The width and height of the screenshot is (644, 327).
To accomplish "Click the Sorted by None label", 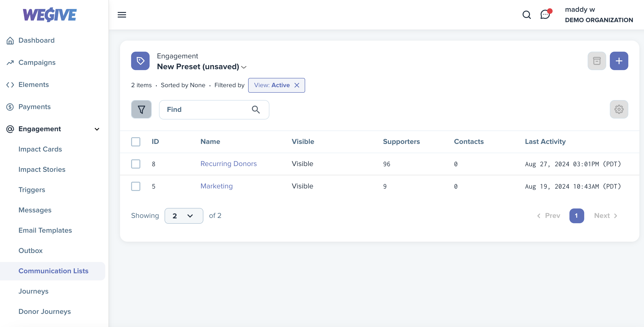I will (x=183, y=85).
